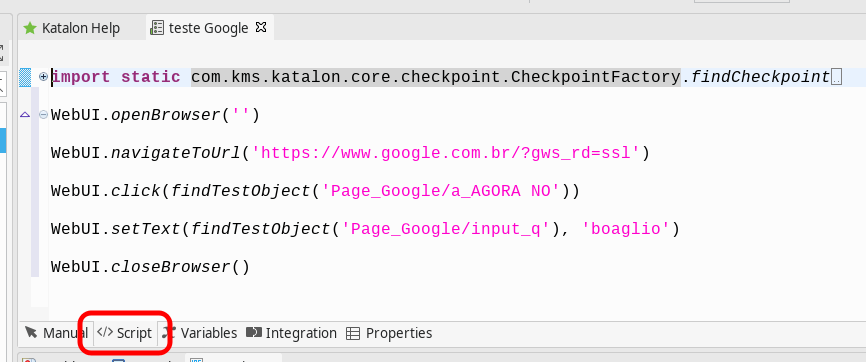Switch to the Manual view tab
Viewport: 866px width, 362px height.
point(56,333)
